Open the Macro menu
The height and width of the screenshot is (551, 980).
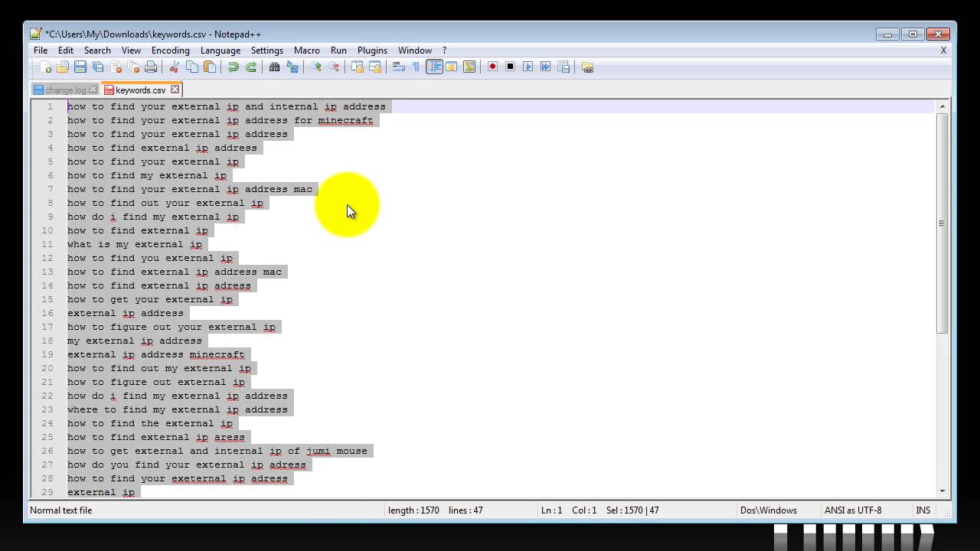(307, 51)
